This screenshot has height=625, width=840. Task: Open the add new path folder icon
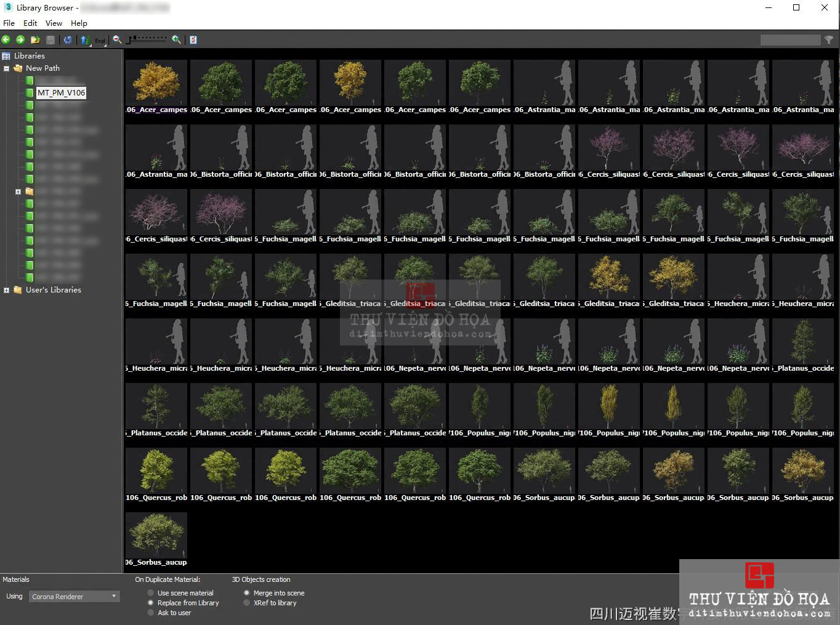tap(36, 39)
